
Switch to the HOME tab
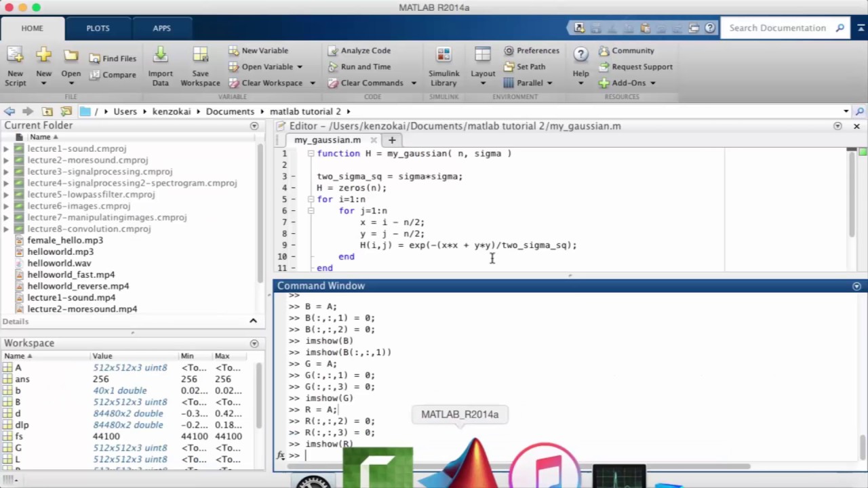[32, 28]
